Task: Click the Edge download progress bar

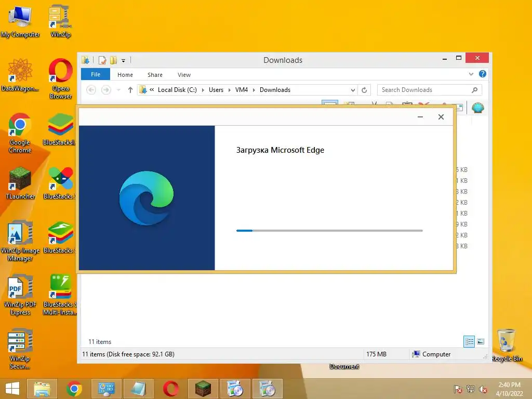Action: point(329,231)
